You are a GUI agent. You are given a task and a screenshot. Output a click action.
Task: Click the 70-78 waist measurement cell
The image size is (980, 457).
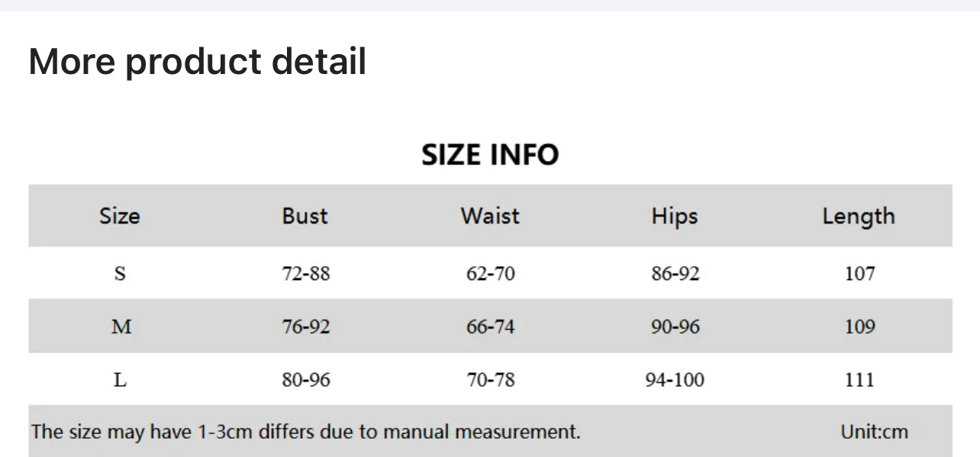[x=491, y=379]
